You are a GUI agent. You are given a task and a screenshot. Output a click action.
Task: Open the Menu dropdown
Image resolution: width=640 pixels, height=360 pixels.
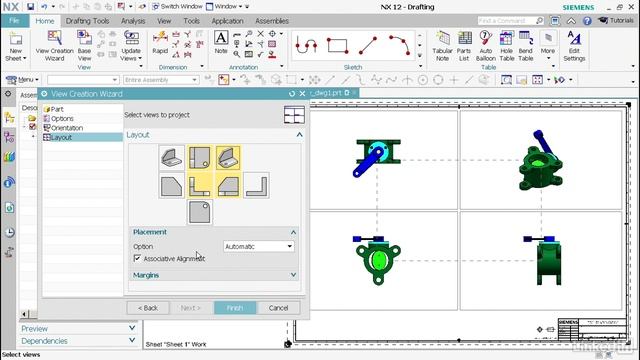tap(23, 80)
